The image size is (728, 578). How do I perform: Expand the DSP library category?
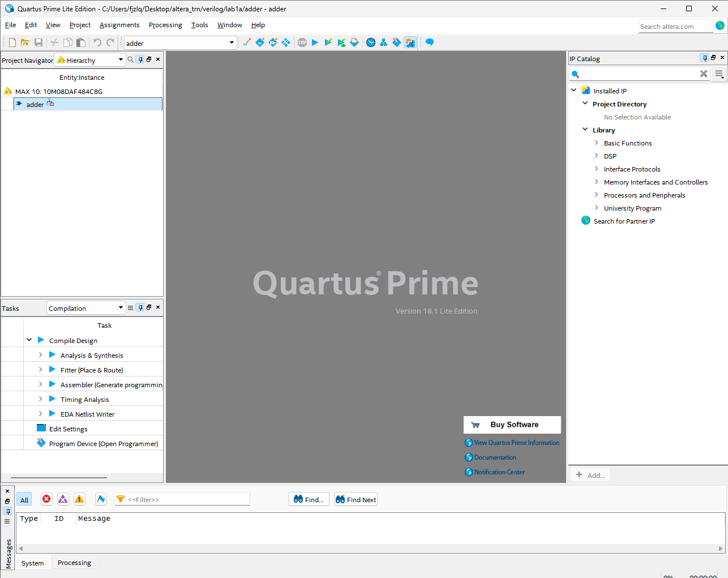tap(596, 156)
